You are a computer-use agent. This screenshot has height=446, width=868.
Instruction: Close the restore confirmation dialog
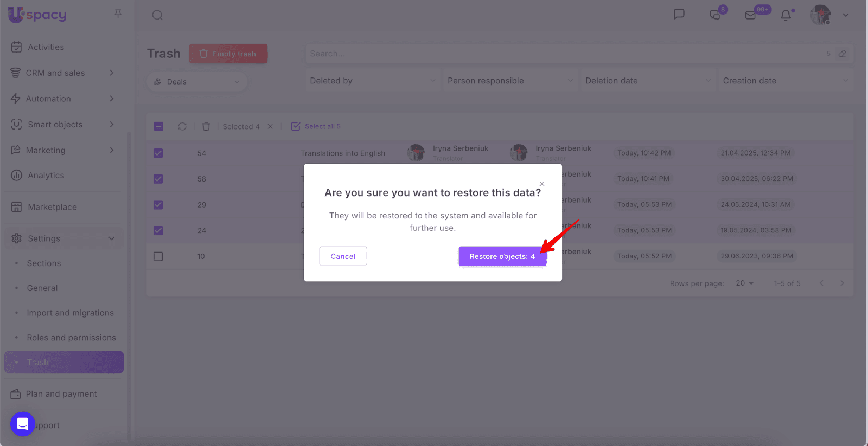(x=541, y=184)
